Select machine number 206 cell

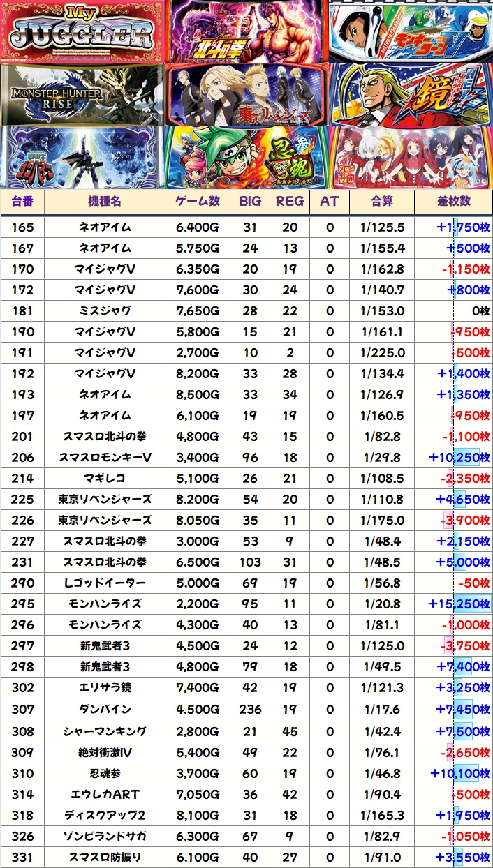coord(22,458)
